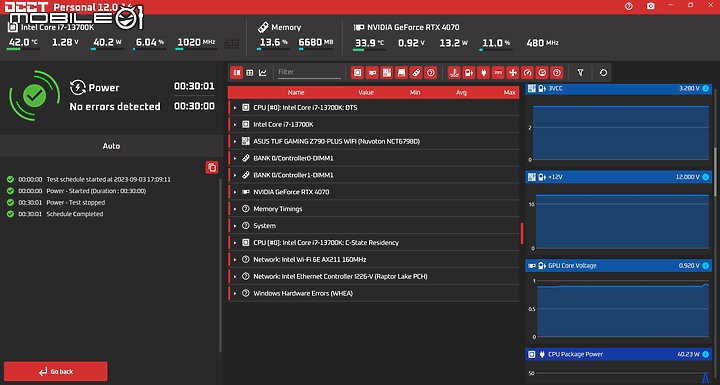Toggle the storage sensors filter
Screen dimensions: 720x385
click(401, 73)
